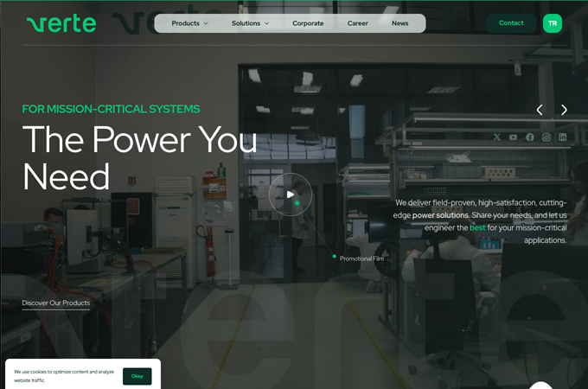
Task: Open the Career page
Action: (357, 23)
